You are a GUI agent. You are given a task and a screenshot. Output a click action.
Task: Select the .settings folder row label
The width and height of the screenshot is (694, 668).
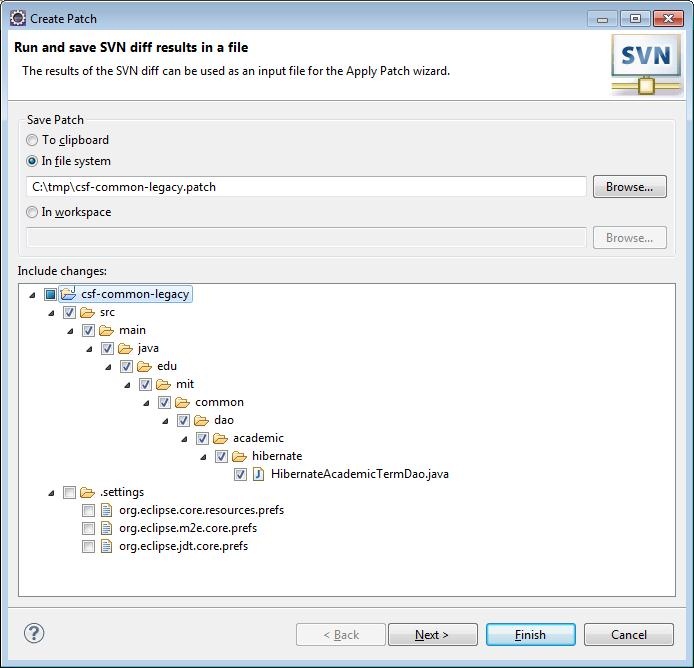[122, 492]
